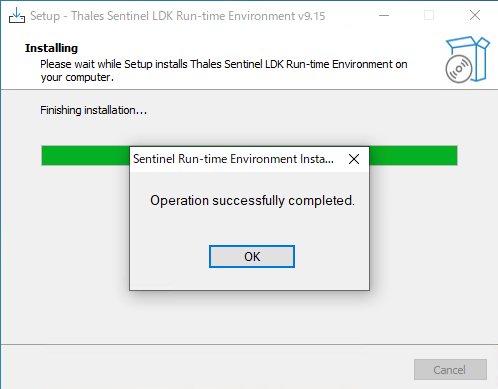Click the word 'Setup' in the title bar

point(45,16)
